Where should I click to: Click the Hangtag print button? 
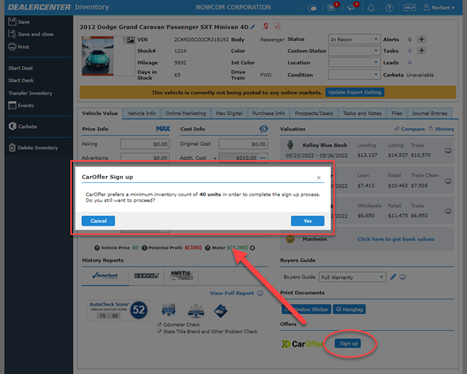(349, 309)
